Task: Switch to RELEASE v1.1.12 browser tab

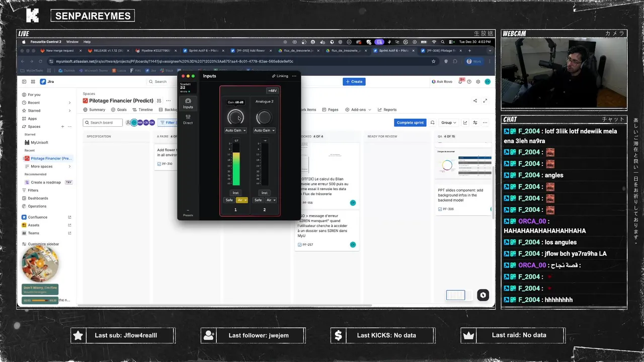Action: coord(107,50)
